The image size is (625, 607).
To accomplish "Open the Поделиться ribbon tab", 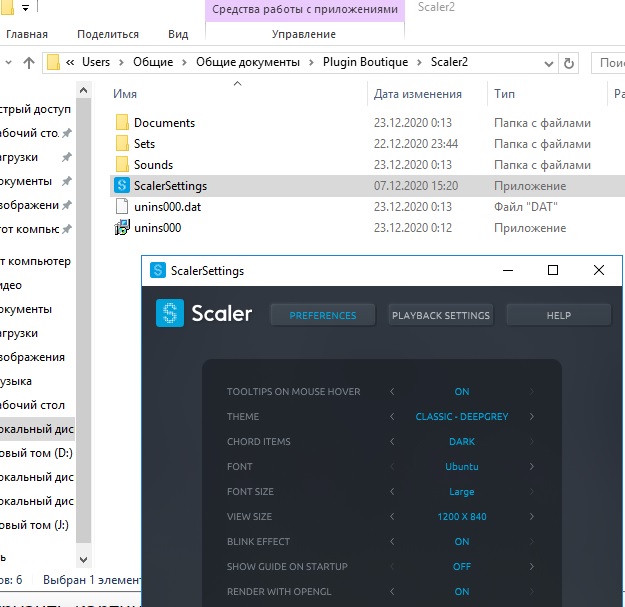I will [x=108, y=34].
